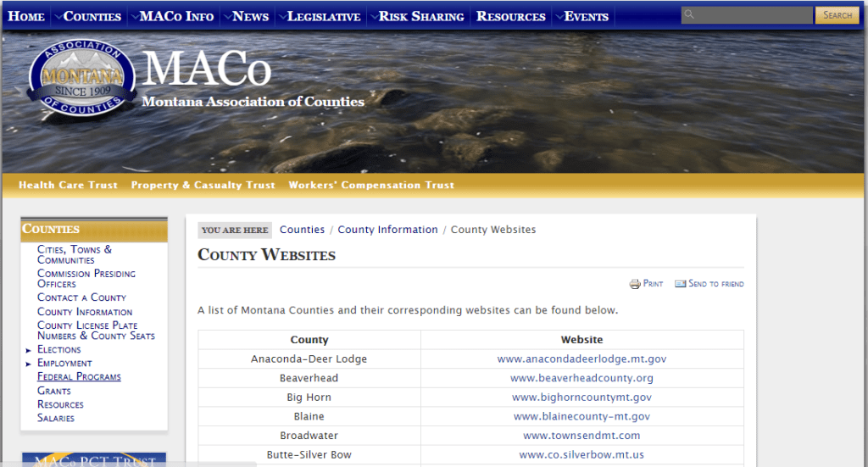
Task: Expand the Employment sidebar arrow
Action: point(28,364)
